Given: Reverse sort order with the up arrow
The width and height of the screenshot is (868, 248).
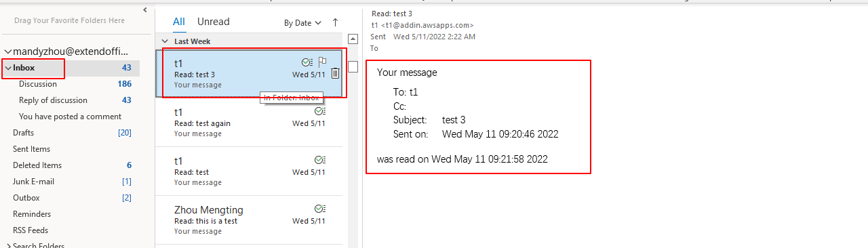Looking at the screenshot, I should (x=335, y=22).
